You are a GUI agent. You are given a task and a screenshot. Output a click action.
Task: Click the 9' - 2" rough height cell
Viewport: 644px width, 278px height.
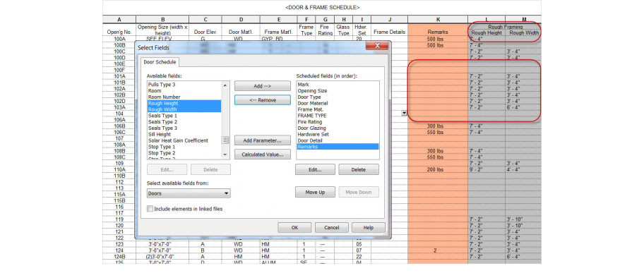pyautogui.click(x=487, y=169)
